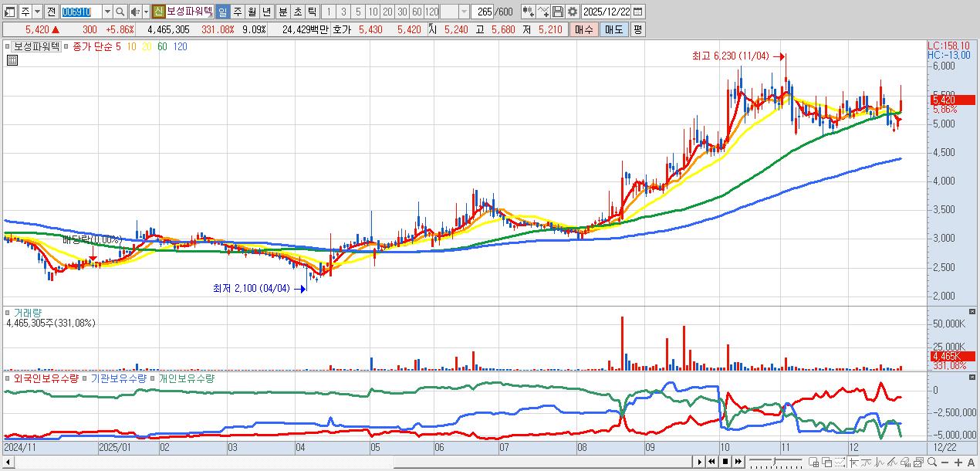
Task: Click the 보성파워텍 chart legend label
Action: [37, 46]
